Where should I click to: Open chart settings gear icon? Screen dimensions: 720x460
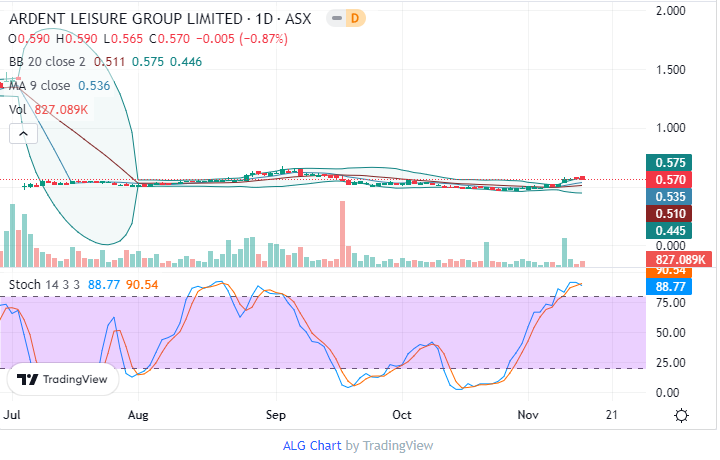coord(681,415)
